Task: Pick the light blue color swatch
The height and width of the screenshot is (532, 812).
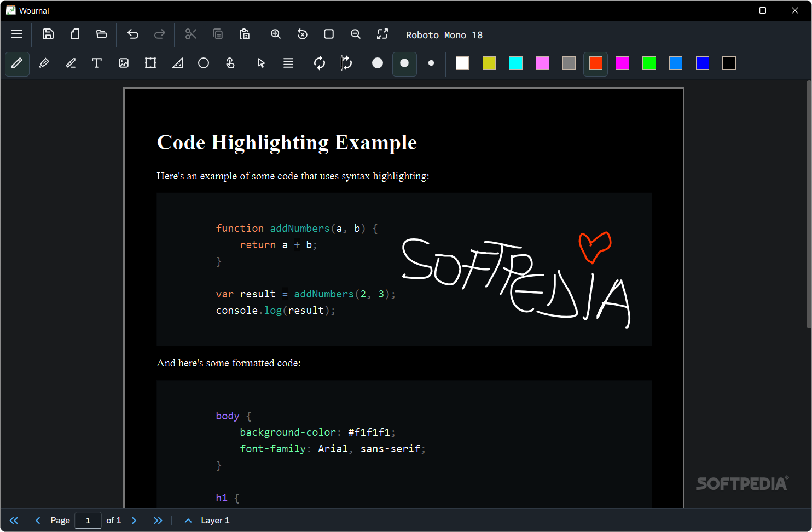Action: (676, 63)
